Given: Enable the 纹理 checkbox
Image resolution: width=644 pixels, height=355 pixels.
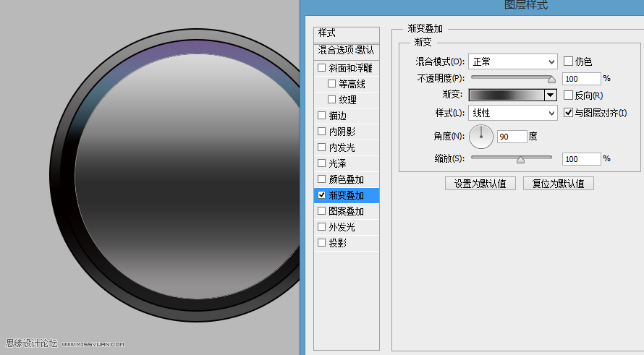Looking at the screenshot, I should [x=332, y=99].
